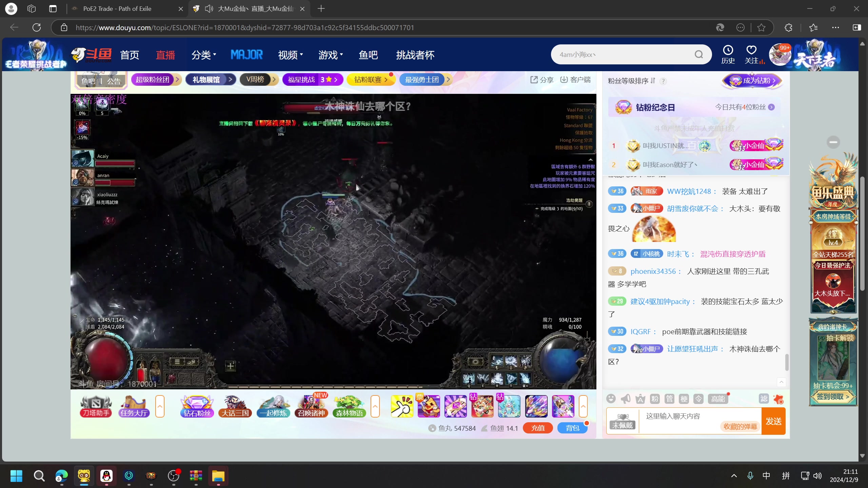Click the page vertical scrollbar thumb
Viewport: 868px width, 488px height.
(862, 233)
